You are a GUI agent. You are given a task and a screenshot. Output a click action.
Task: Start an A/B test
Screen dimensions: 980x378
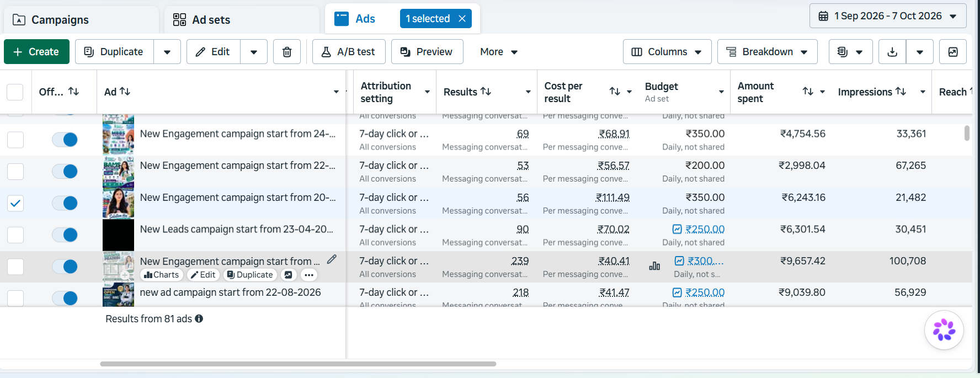349,52
